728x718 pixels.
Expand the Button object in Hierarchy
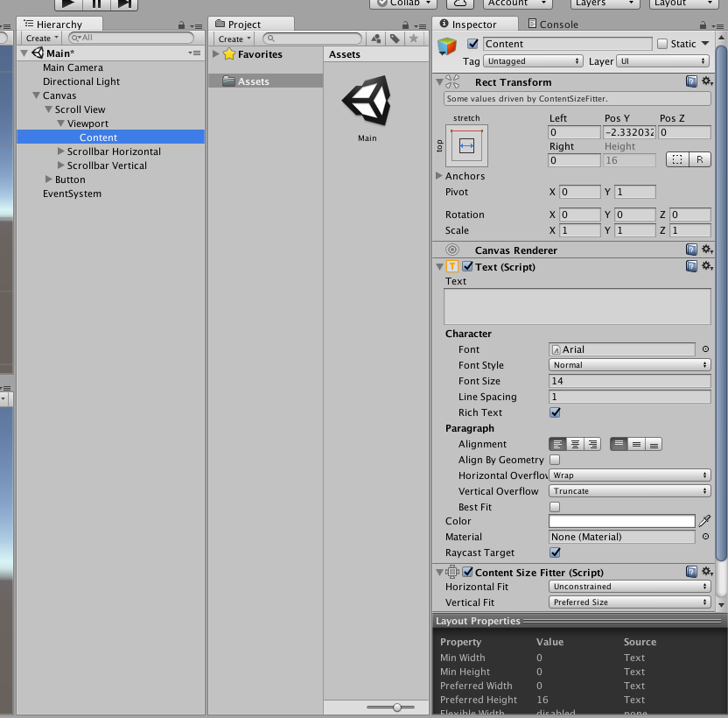[49, 179]
